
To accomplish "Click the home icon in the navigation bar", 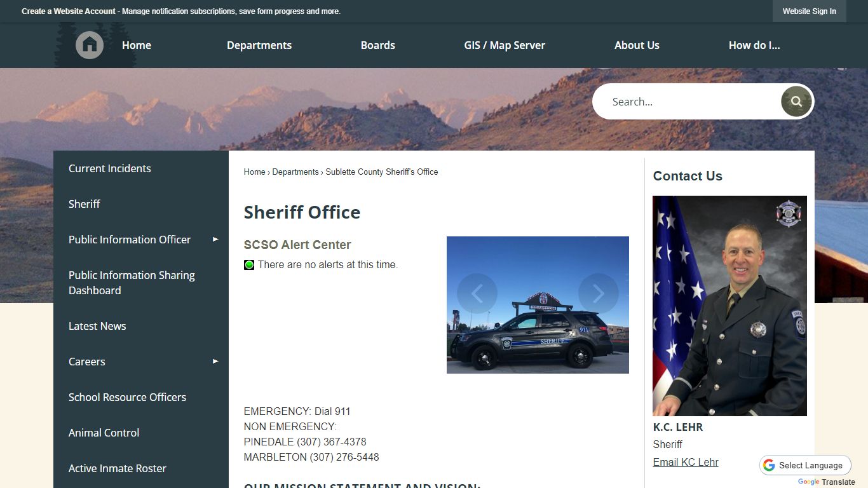I will pos(90,45).
